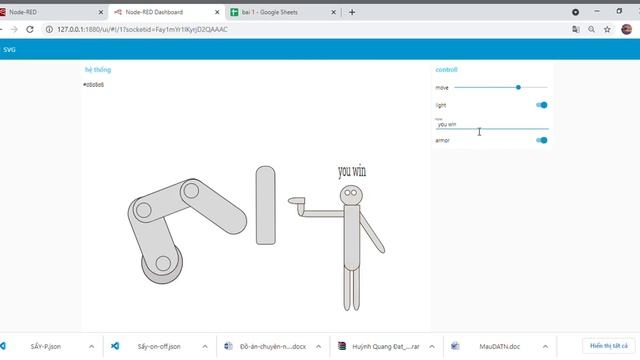Switch to the Node-RED tab
640x360 pixels.
coord(49,12)
